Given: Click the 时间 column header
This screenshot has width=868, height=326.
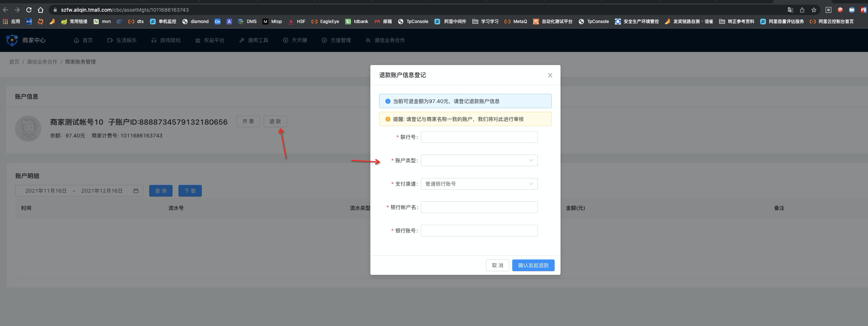Looking at the screenshot, I should 26,208.
